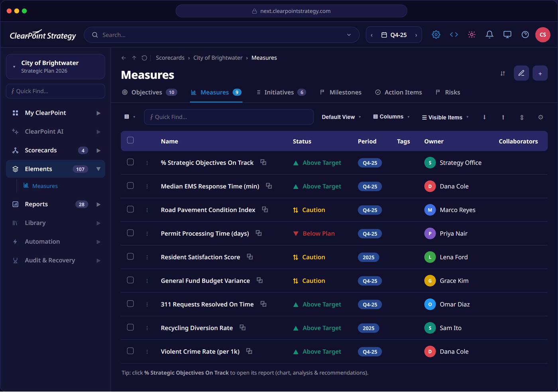
Task: Click the move up arrow in toolbar
Action: pos(503,117)
